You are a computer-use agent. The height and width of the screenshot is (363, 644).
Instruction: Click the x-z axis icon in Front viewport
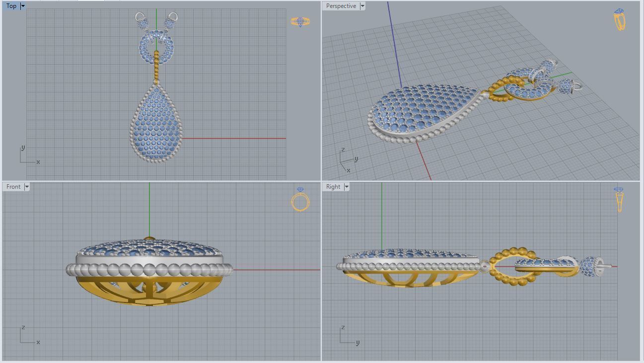(x=29, y=335)
